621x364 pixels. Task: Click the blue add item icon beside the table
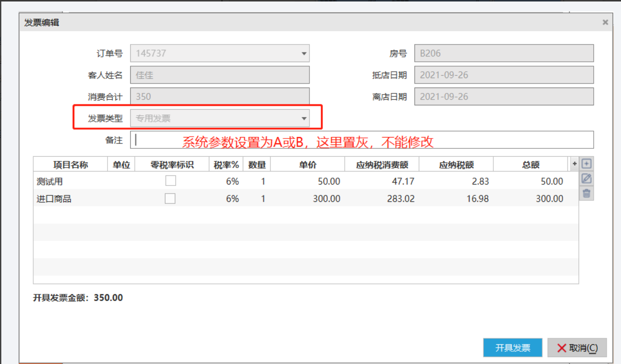coord(586,164)
